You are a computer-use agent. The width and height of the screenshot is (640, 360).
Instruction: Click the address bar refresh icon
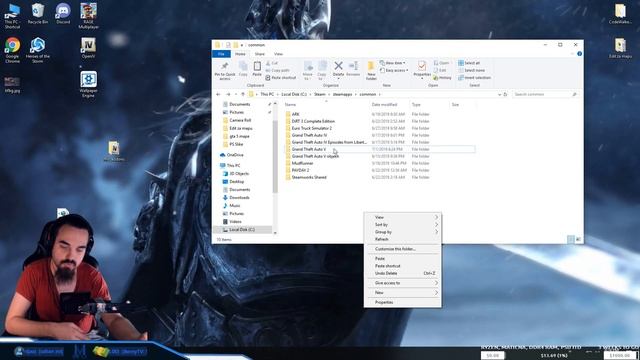pos(505,94)
